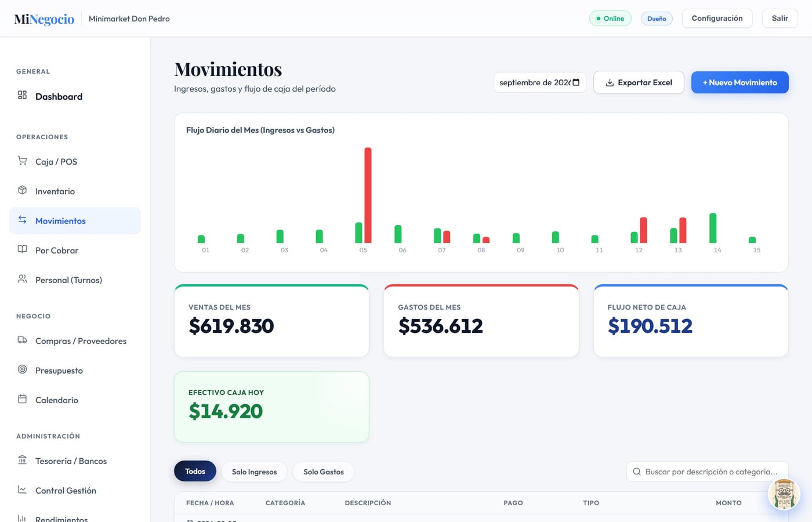
Task: Click the Gastos del Mes $536.612 card
Action: pos(481,321)
